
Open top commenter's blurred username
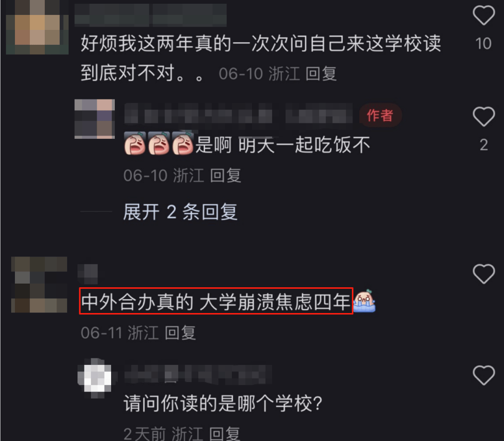point(150,15)
